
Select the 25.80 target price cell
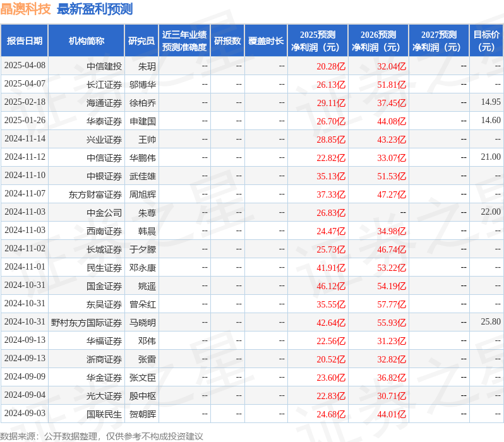(490, 322)
